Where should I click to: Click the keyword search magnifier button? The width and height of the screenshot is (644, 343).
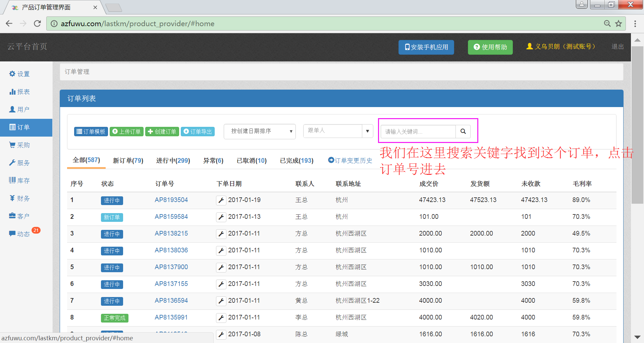[463, 131]
